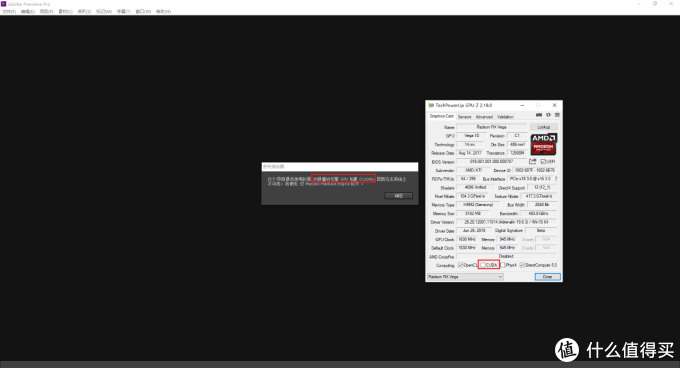
Task: Switch to the Graphics Card tab
Action: click(x=441, y=116)
